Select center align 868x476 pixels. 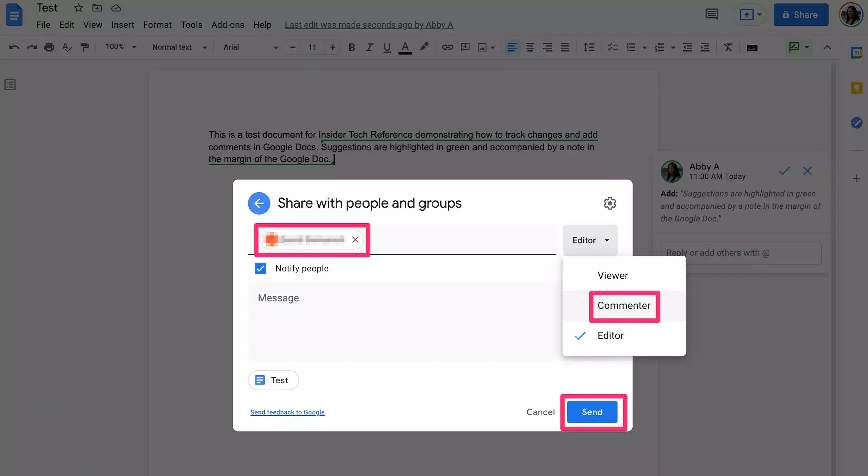click(x=530, y=47)
